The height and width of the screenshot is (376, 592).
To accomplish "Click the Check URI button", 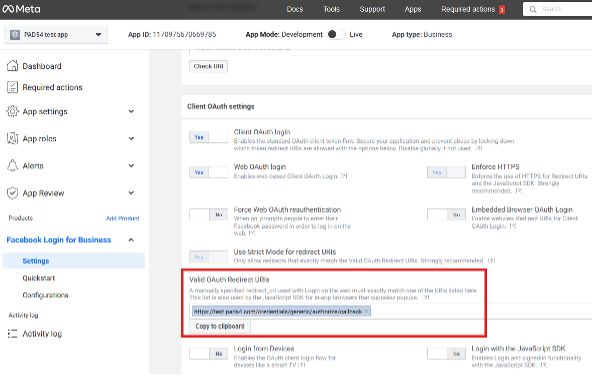I will [208, 66].
